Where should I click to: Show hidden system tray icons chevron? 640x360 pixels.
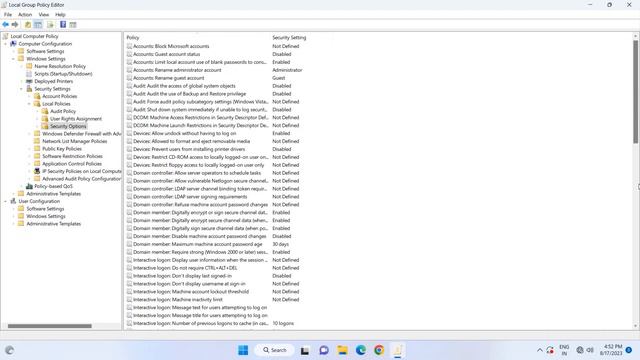point(540,350)
